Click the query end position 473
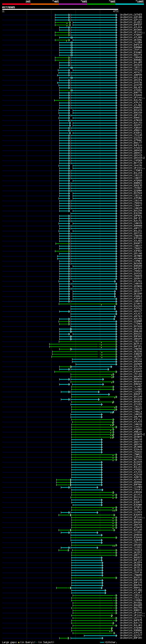 pos(115,11)
